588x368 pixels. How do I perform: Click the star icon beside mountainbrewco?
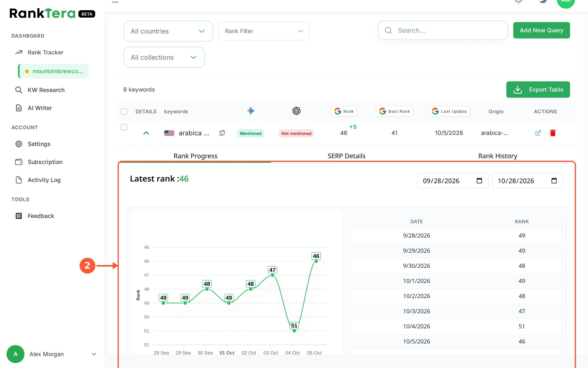[x=27, y=71]
